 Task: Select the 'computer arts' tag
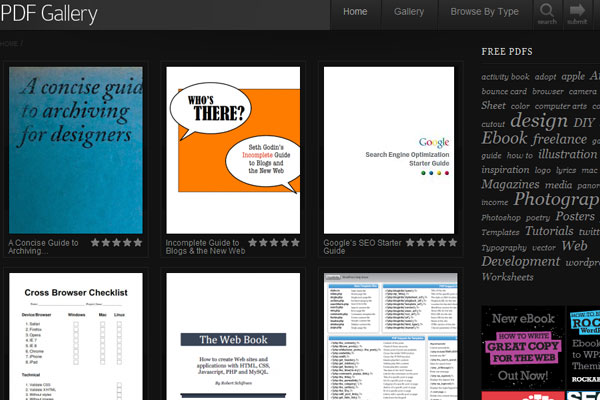click(561, 106)
